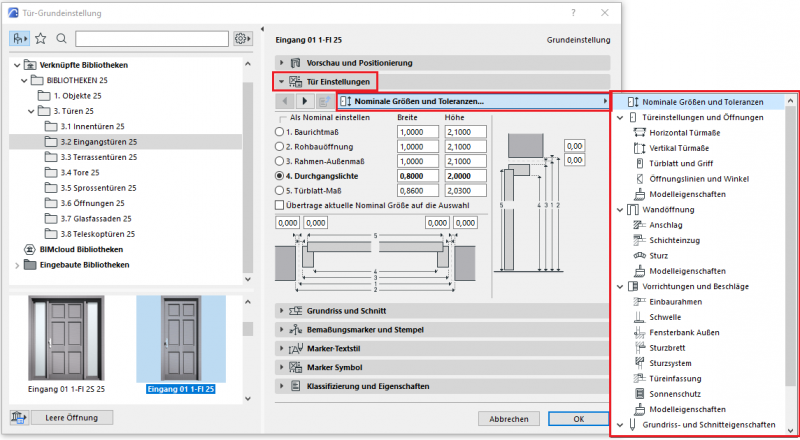Choose Horizontal Türmaße in the page list
800x440 pixels.
point(686,133)
